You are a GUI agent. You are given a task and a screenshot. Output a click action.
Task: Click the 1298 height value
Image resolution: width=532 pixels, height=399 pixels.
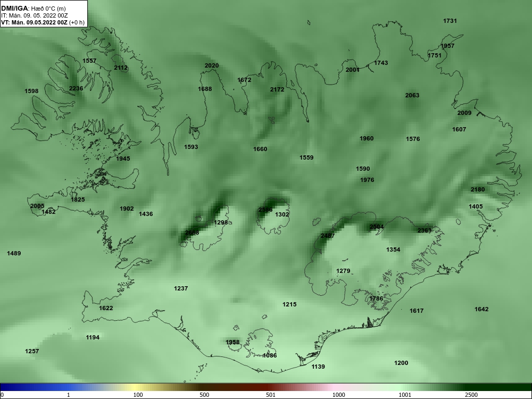tap(221, 222)
